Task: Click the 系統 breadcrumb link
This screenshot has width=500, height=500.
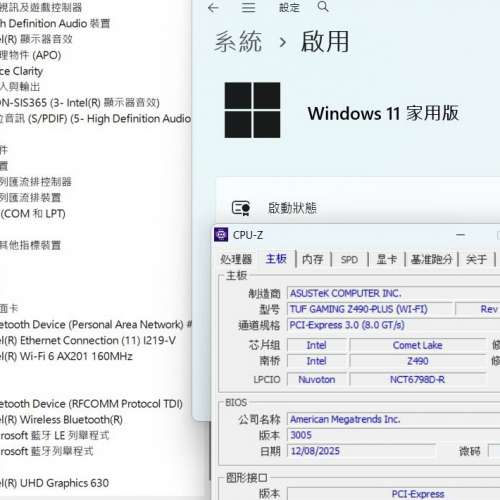Action: click(238, 42)
